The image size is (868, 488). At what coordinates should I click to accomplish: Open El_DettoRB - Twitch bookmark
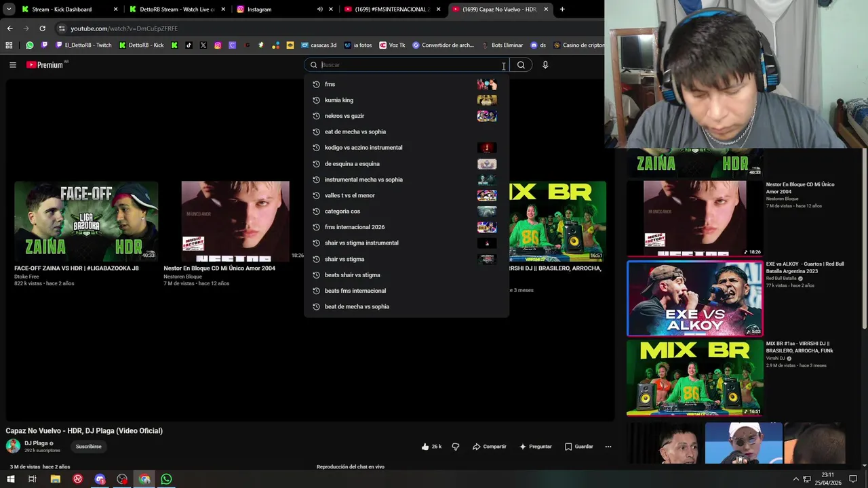click(83, 45)
